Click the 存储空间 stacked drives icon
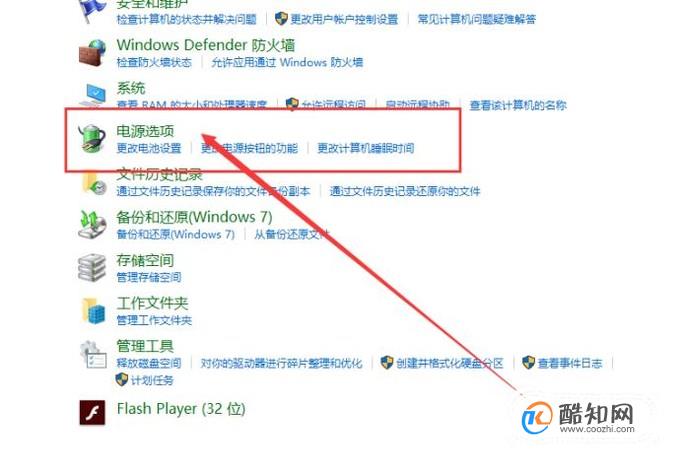The width and height of the screenshot is (682, 472). 92,268
